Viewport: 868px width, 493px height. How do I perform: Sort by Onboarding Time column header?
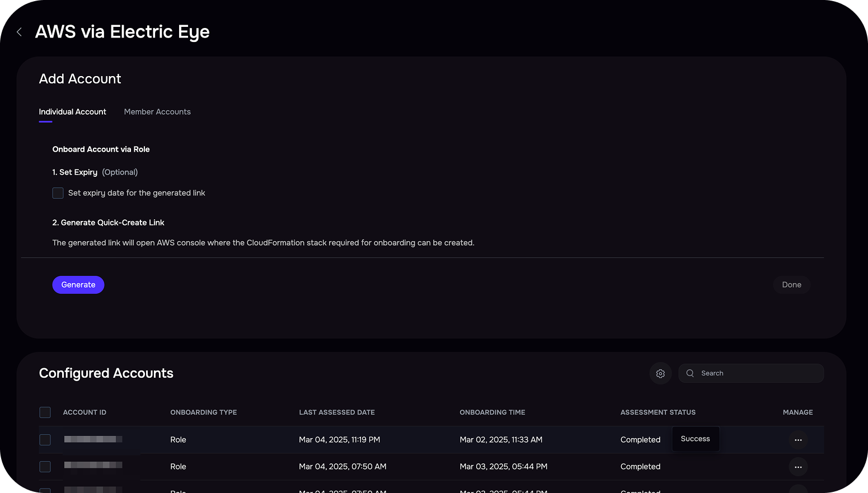coord(492,412)
